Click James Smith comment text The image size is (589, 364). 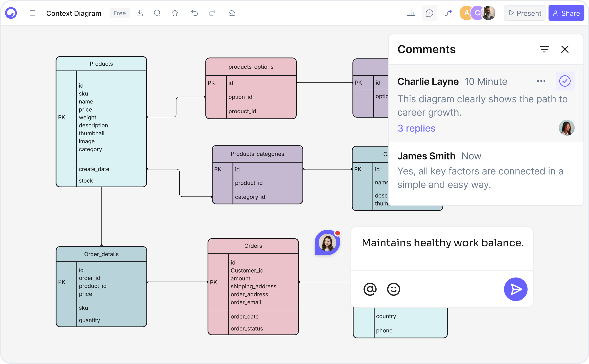click(480, 178)
